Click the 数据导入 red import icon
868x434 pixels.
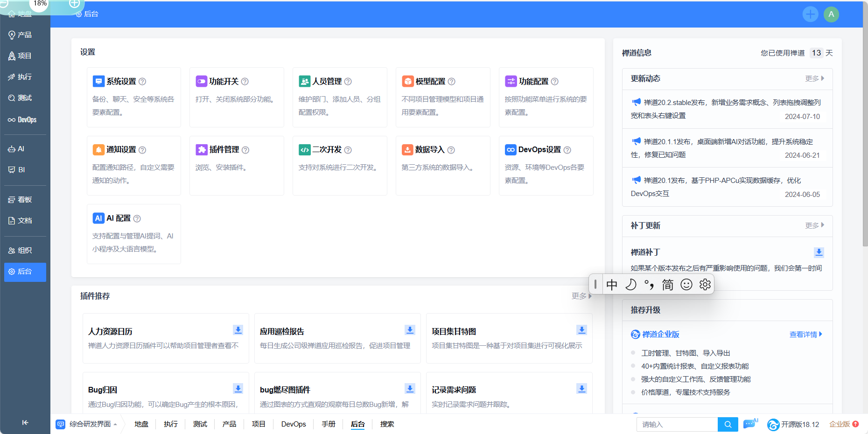(x=408, y=149)
